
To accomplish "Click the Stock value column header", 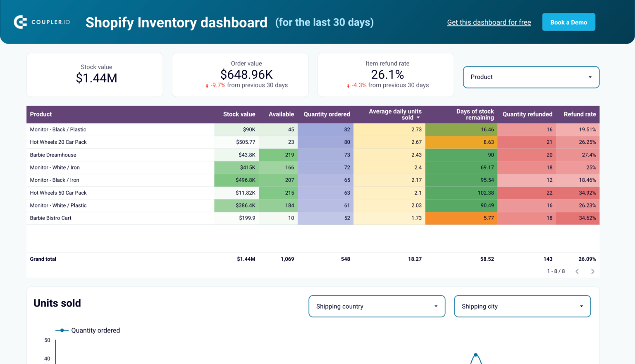I will [239, 114].
